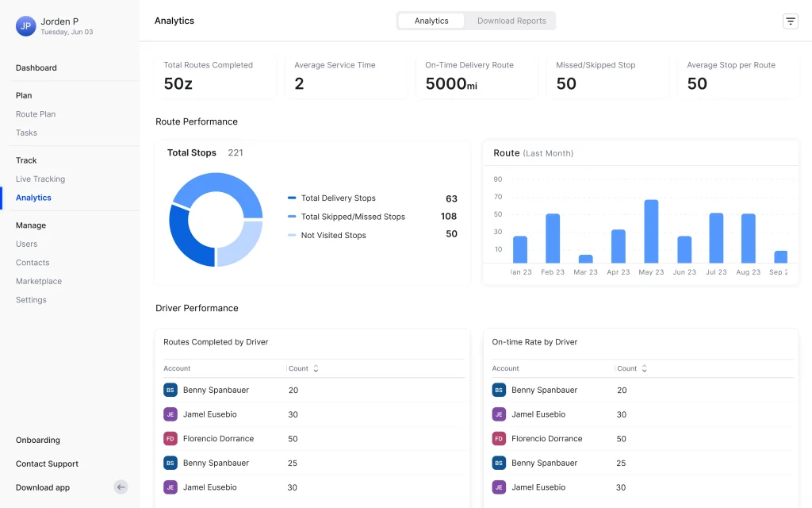This screenshot has height=508, width=812.
Task: Open Live Tracking under Track
Action: (40, 179)
